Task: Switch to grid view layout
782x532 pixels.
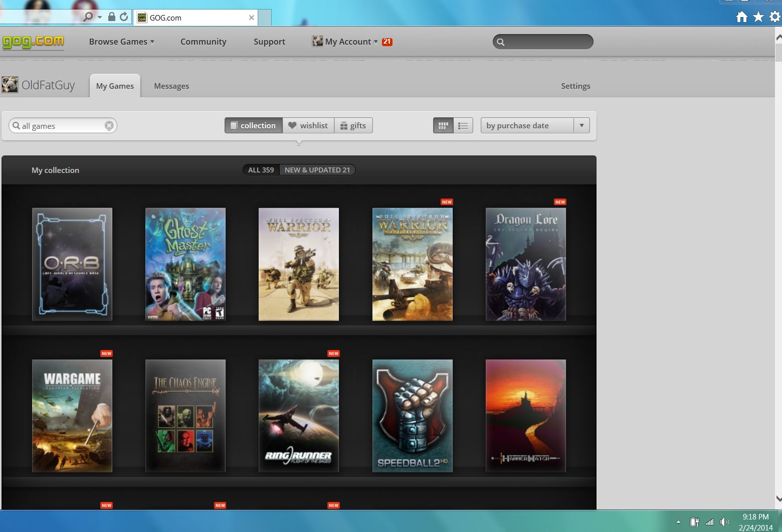Action: point(443,125)
